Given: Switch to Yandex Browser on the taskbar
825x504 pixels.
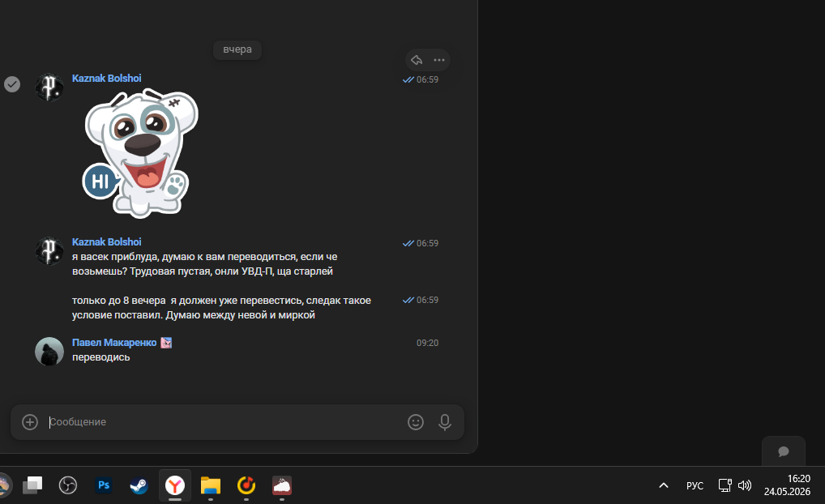Looking at the screenshot, I should click(x=175, y=485).
